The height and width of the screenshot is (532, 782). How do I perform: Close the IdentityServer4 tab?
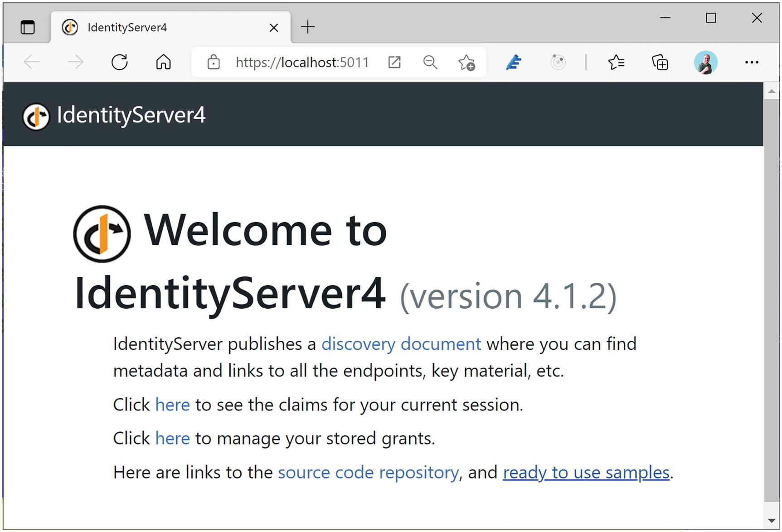point(274,28)
